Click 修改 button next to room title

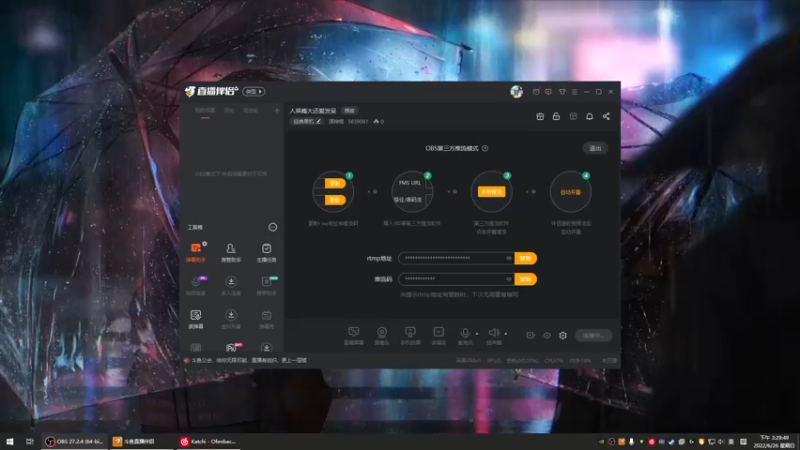[x=349, y=111]
